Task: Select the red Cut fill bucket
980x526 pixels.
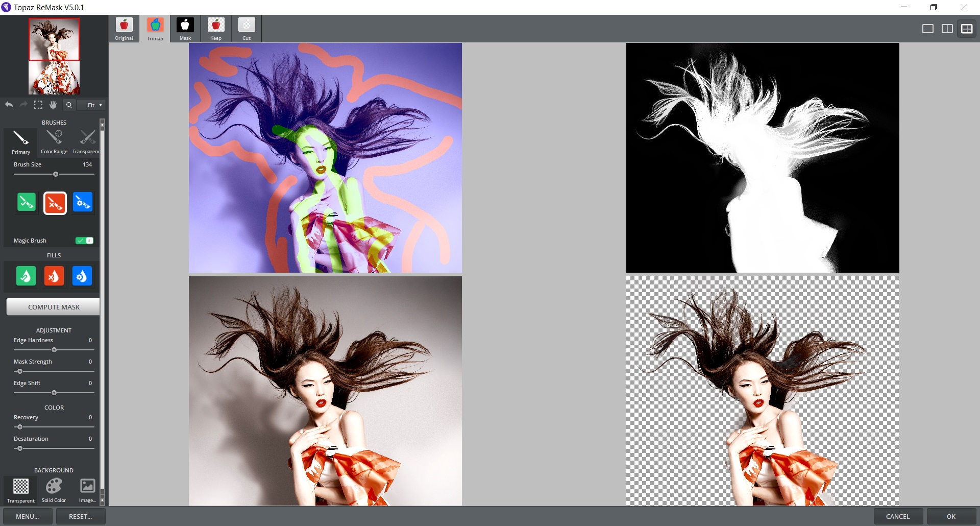Action: point(54,276)
